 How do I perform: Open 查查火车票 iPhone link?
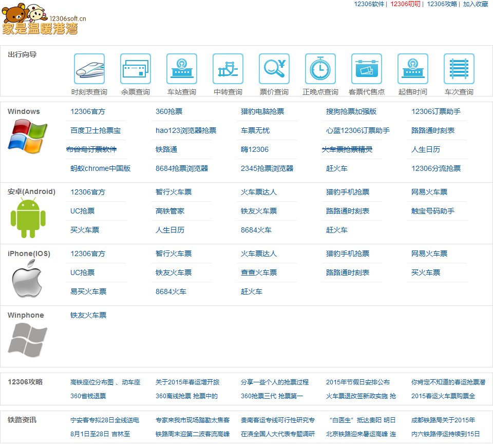pyautogui.click(x=259, y=272)
